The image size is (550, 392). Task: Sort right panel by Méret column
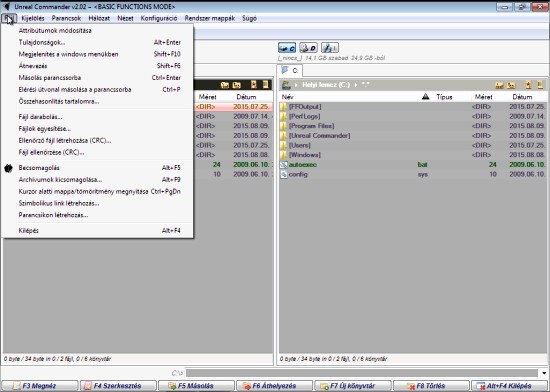(x=483, y=97)
